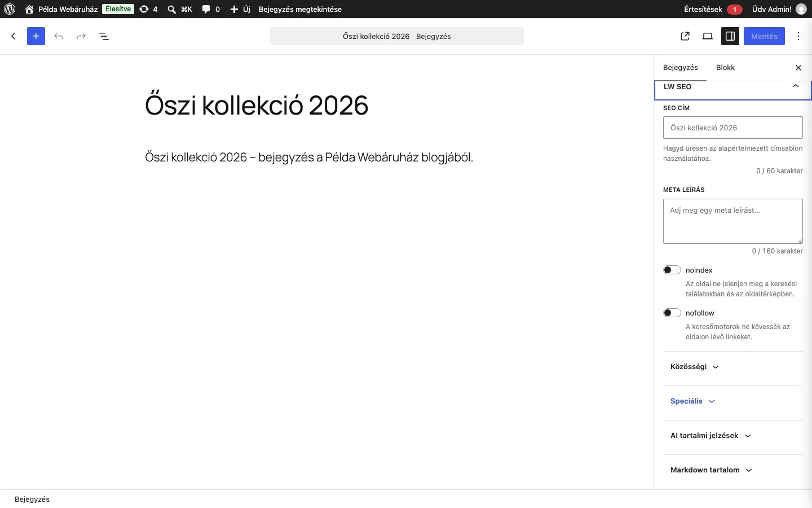View post in new tab icon

click(686, 36)
